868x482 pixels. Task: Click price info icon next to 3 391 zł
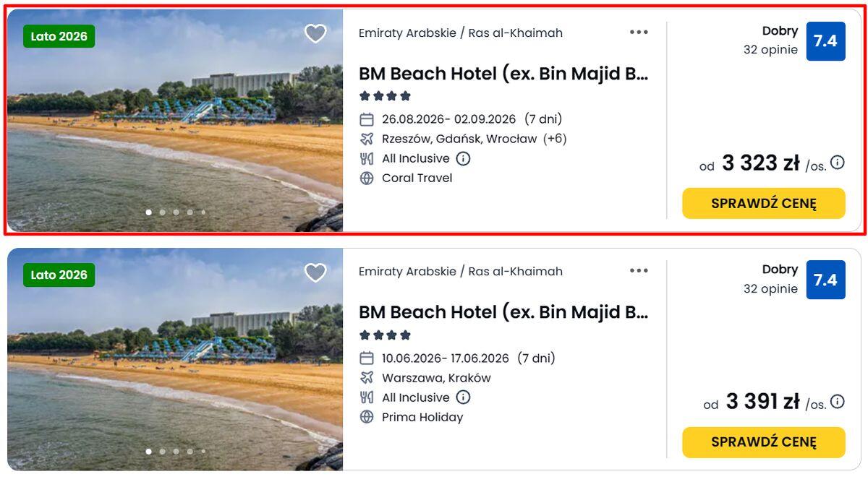[x=838, y=402]
